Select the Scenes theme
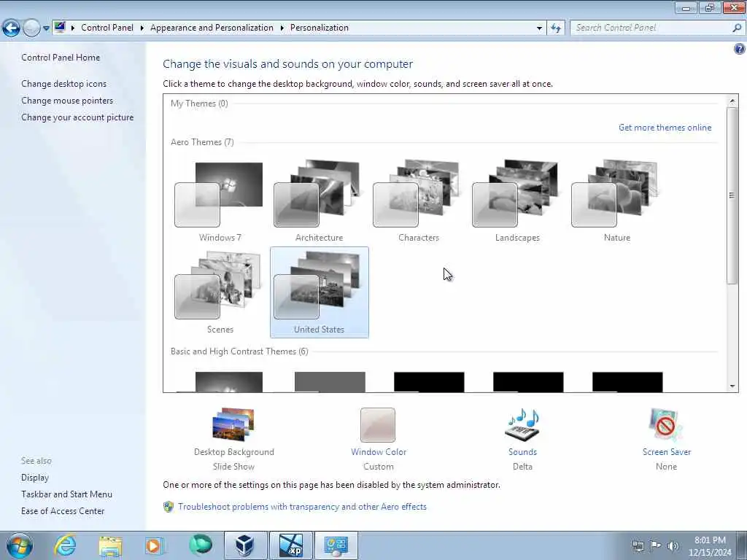 (x=220, y=292)
